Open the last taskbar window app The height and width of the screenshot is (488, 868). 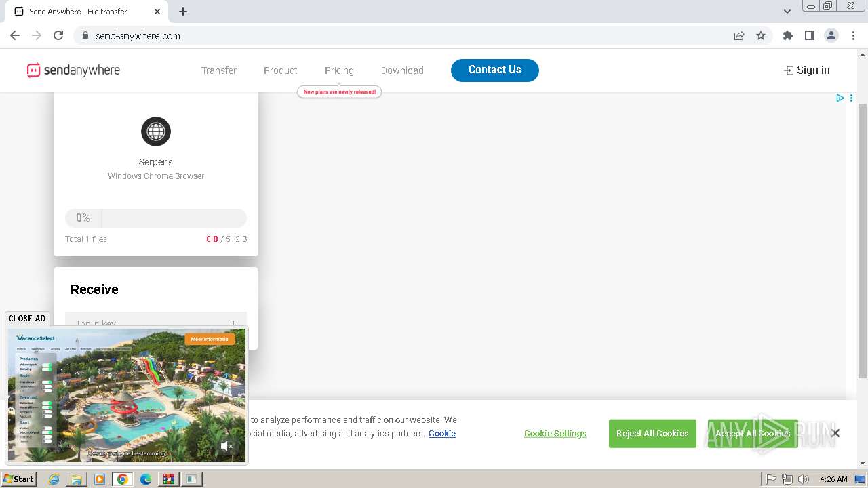192,479
